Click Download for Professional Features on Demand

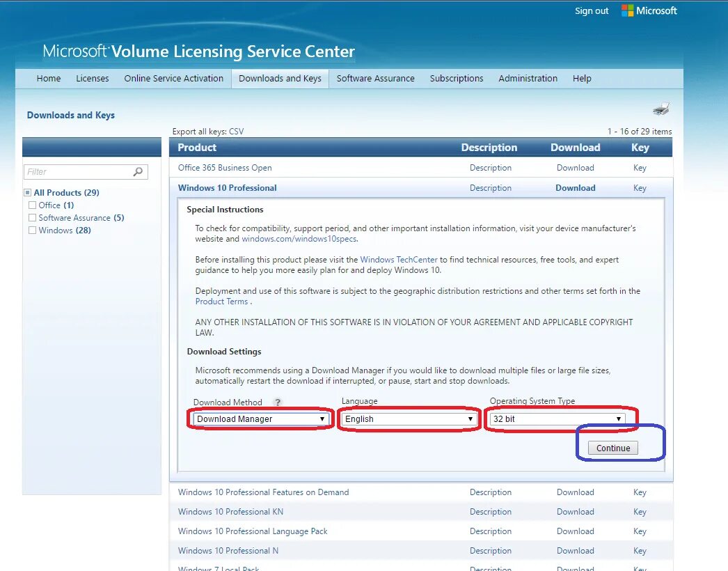click(x=576, y=492)
